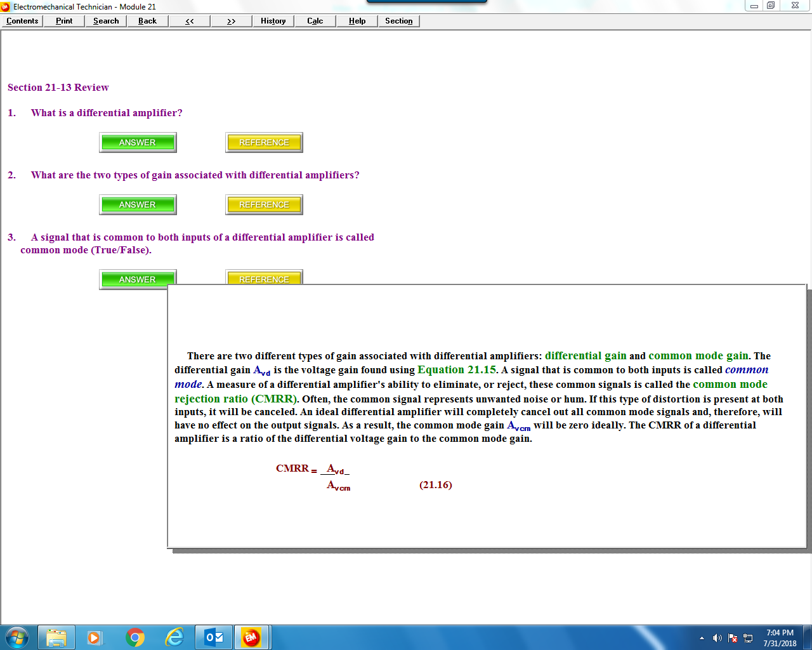Image resolution: width=812 pixels, height=650 pixels.
Task: Navigate to next page with >> button
Action: pos(231,21)
